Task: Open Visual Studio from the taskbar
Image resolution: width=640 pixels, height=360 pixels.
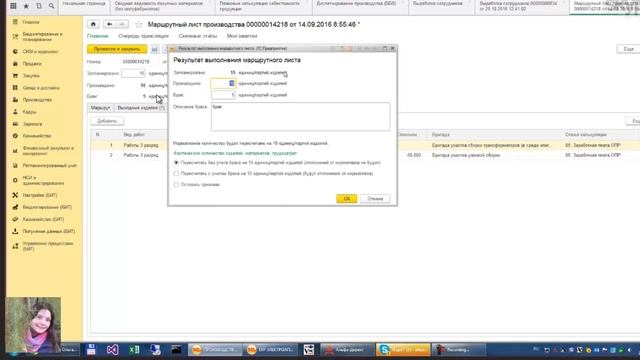Action: (113, 350)
